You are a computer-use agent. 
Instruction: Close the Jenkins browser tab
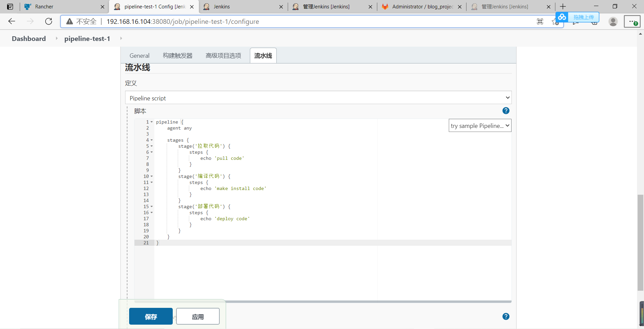[281, 7]
